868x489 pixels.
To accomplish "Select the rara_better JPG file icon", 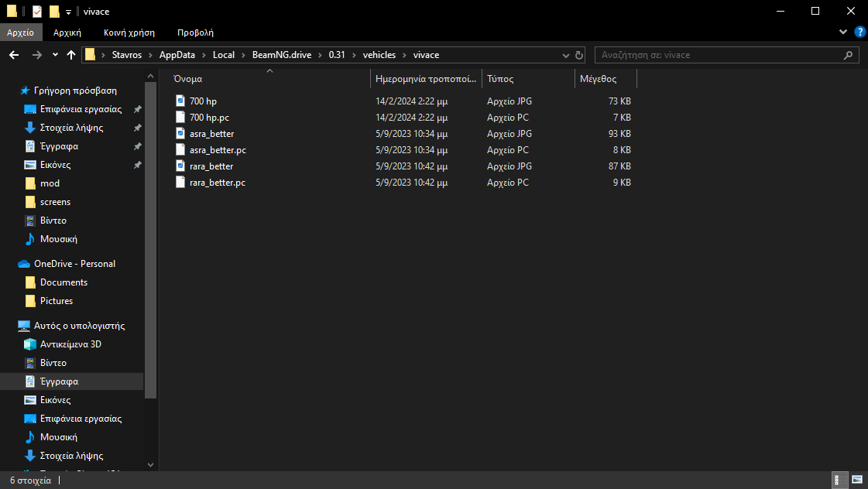I will click(x=180, y=166).
